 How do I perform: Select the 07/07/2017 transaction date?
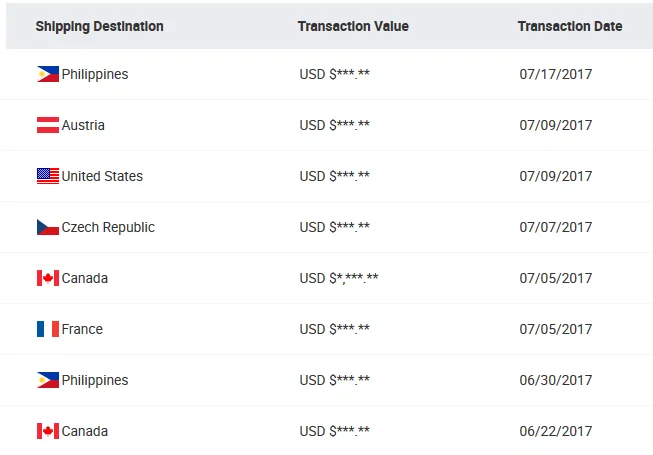click(x=556, y=227)
